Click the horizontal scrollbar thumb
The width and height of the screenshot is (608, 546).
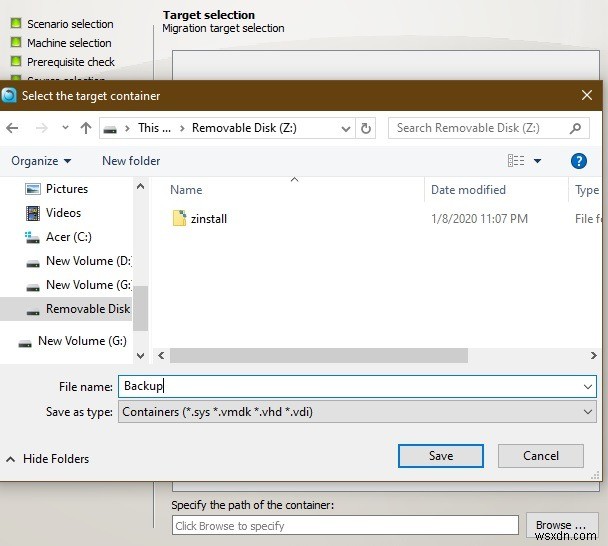[319, 355]
